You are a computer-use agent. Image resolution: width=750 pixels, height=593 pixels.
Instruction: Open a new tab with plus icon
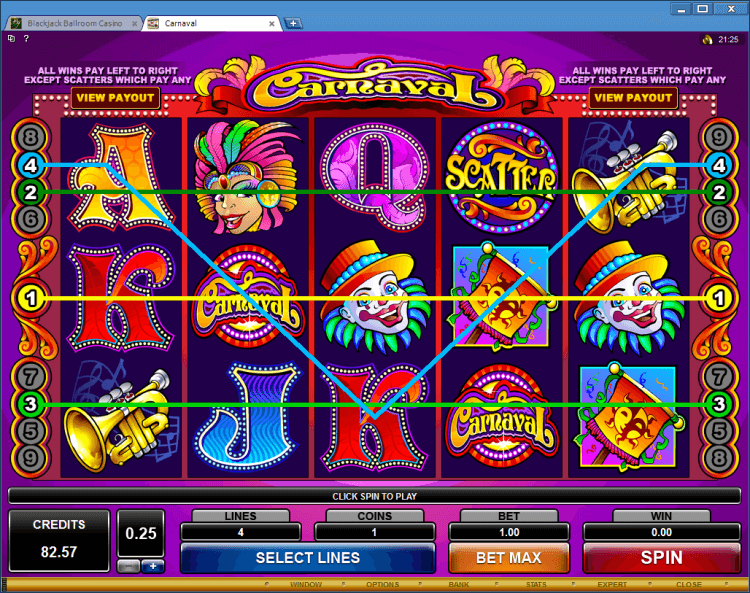(292, 23)
